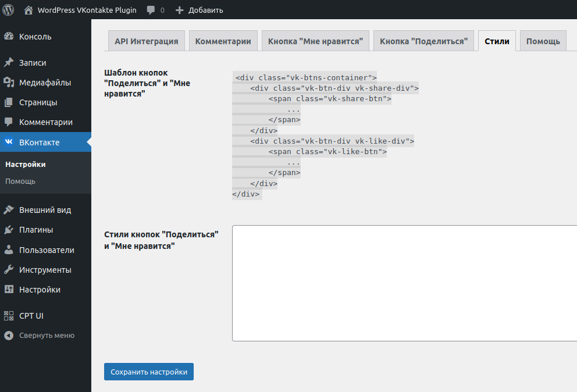Image resolution: width=577 pixels, height=392 pixels.
Task: Click the comments count 0 in admin bar
Action: pos(162,10)
